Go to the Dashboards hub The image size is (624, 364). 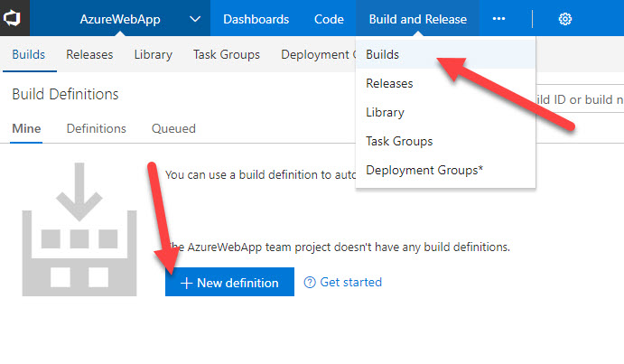256,19
